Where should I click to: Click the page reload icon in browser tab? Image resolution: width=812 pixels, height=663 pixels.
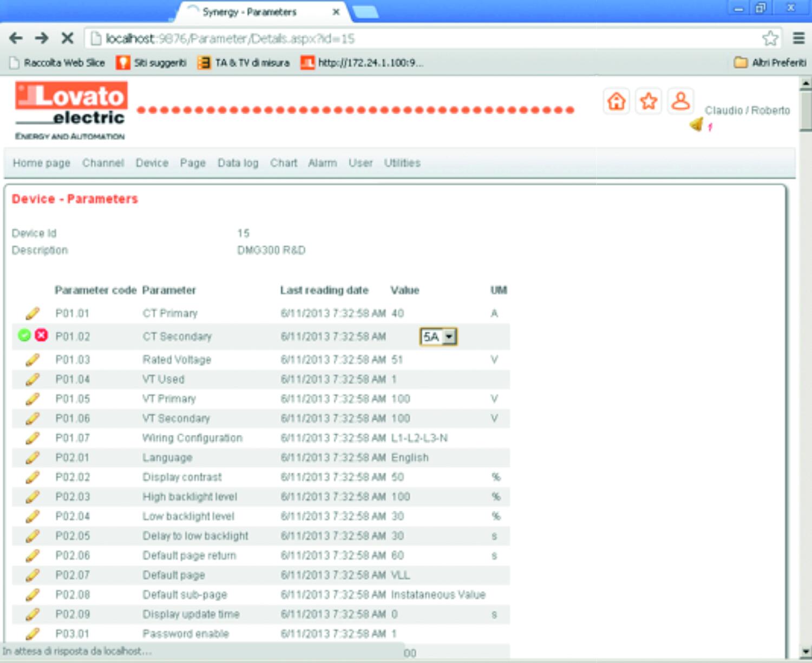click(193, 9)
